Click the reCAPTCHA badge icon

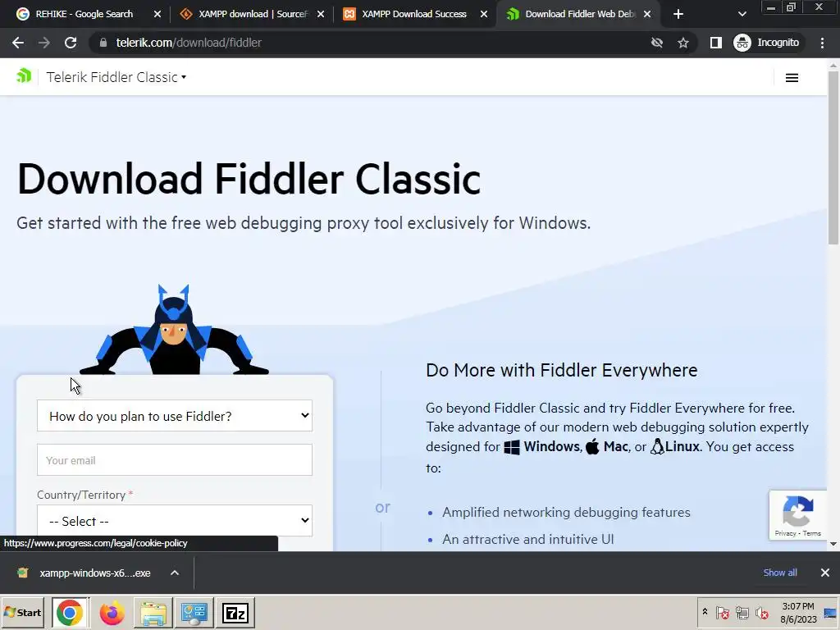(x=798, y=511)
